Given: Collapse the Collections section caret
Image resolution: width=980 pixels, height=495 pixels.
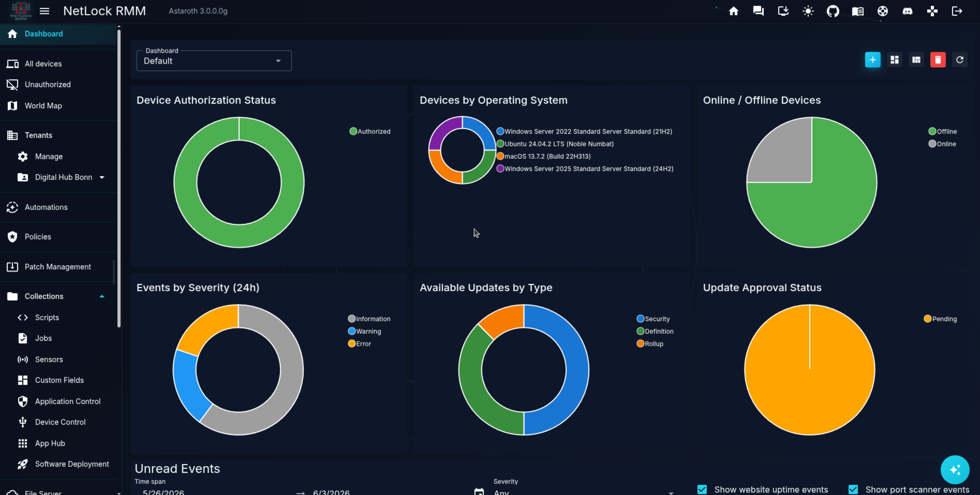Looking at the screenshot, I should pos(102,296).
